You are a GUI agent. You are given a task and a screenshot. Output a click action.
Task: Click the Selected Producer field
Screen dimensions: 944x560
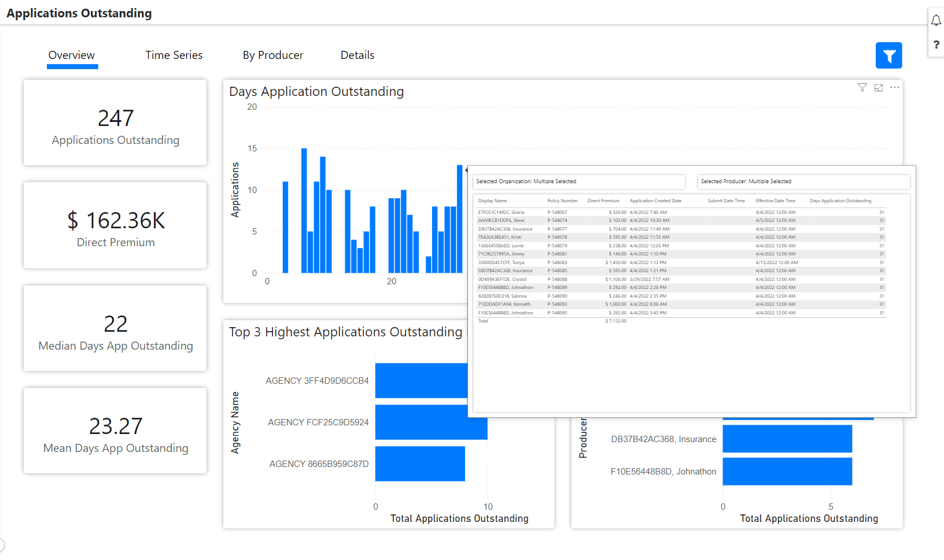[x=803, y=181]
